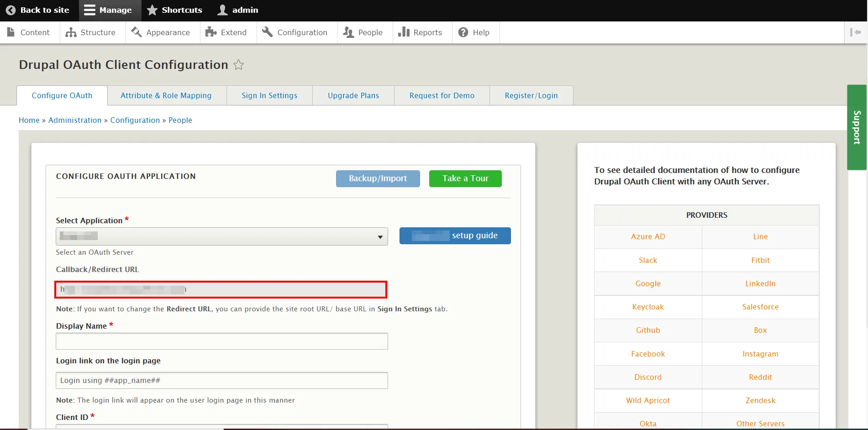
Task: Open the Keycloak provider documentation link
Action: (647, 307)
